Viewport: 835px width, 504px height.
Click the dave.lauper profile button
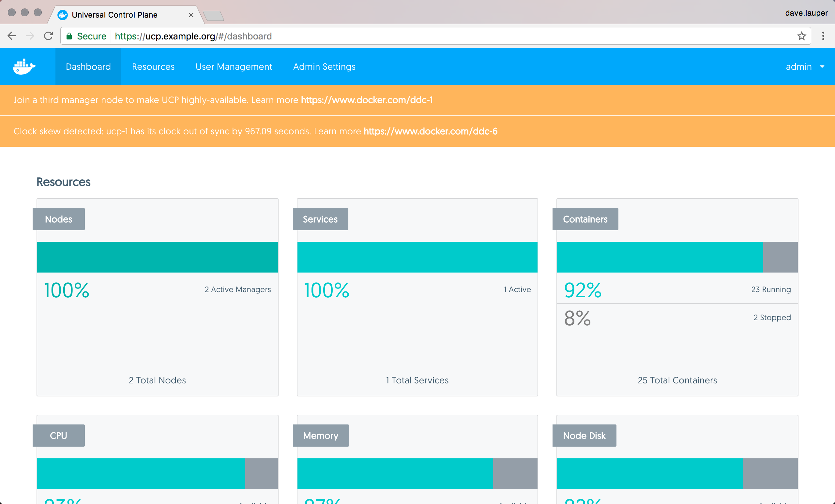[806, 13]
